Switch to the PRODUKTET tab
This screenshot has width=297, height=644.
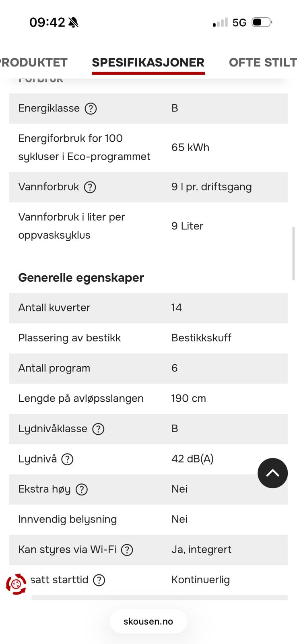pos(33,62)
